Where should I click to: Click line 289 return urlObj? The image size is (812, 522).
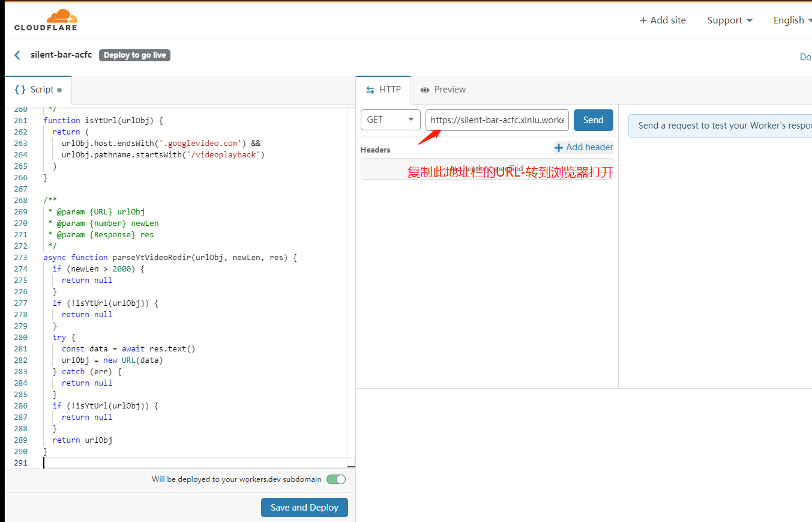[x=82, y=440]
